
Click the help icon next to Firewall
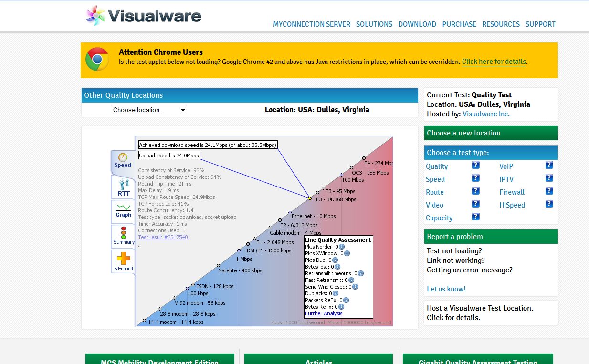point(549,191)
